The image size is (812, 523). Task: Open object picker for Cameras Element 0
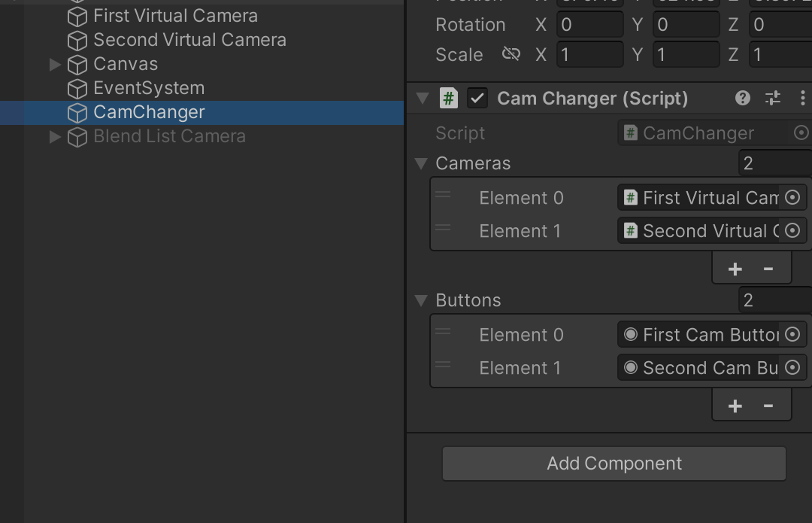[792, 197]
